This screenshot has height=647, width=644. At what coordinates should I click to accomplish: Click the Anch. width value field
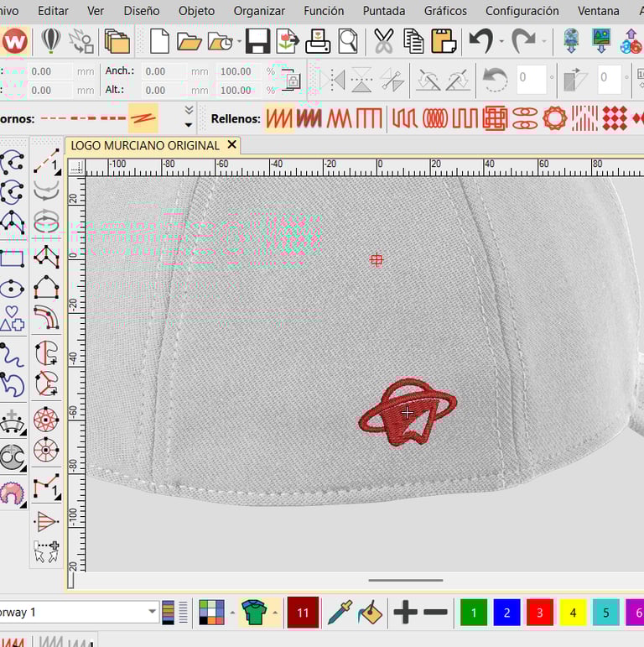[x=164, y=71]
